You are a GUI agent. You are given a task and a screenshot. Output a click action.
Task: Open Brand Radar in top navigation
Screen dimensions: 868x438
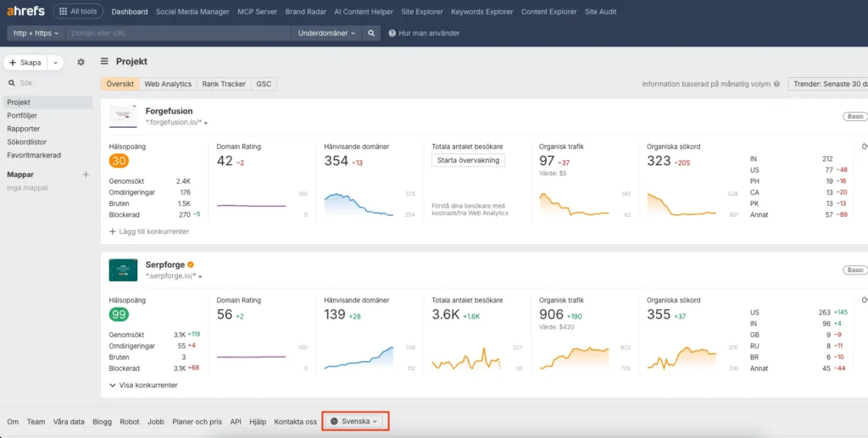(x=305, y=12)
